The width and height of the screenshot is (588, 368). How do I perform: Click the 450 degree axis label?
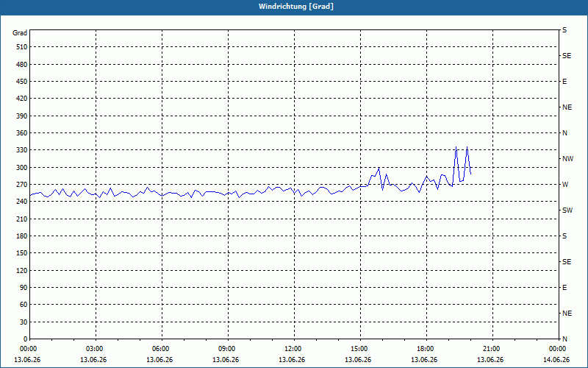click(22, 82)
